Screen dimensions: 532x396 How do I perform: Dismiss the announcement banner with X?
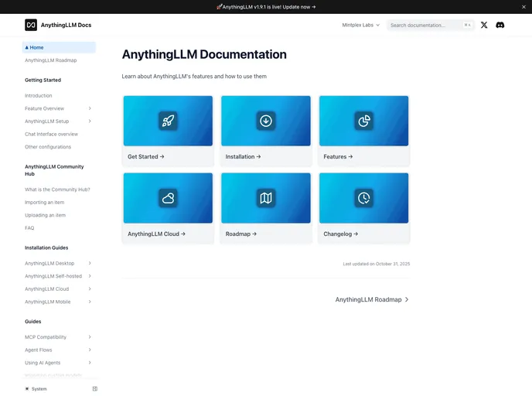pyautogui.click(x=523, y=7)
